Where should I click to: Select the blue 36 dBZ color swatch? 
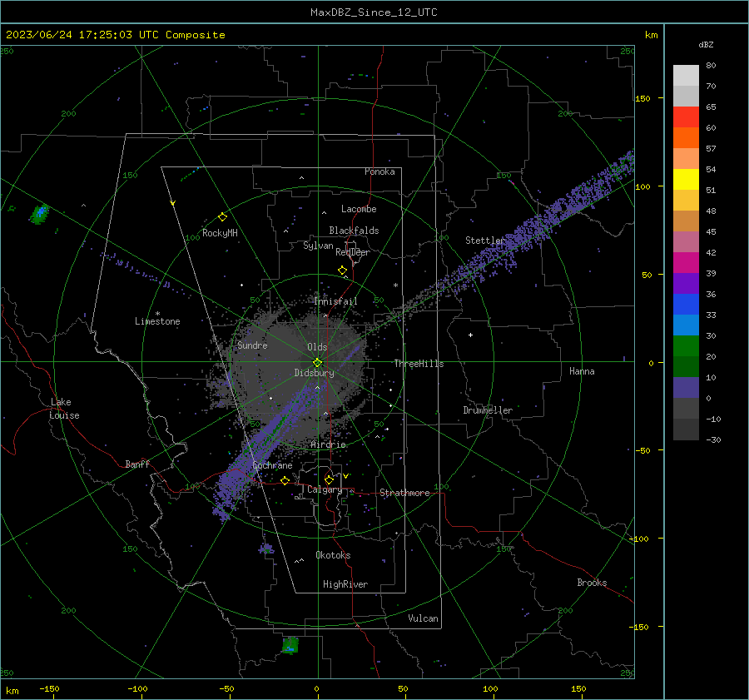(686, 305)
